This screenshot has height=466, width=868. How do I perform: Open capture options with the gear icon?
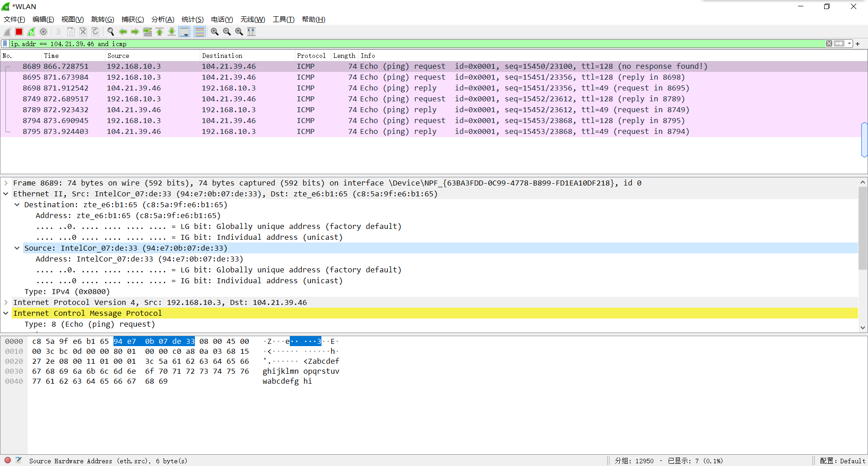click(x=43, y=32)
